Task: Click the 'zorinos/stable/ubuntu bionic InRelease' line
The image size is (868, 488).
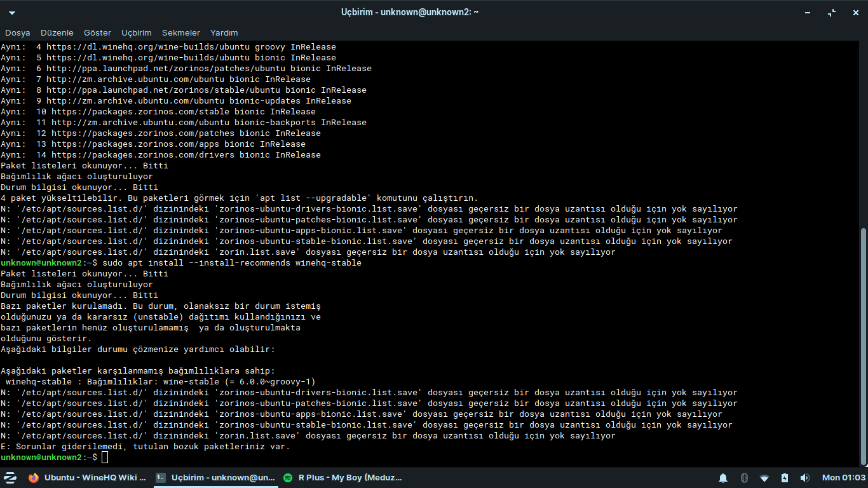Action: (x=184, y=90)
